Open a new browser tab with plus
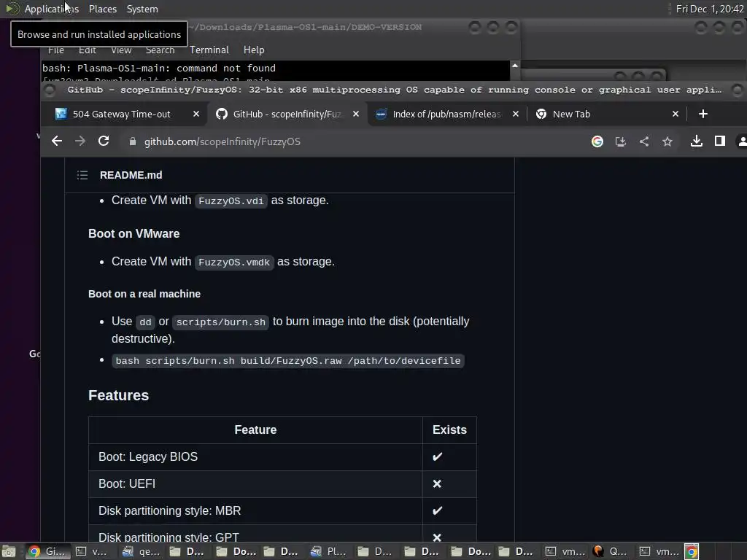Image resolution: width=747 pixels, height=560 pixels. [703, 114]
